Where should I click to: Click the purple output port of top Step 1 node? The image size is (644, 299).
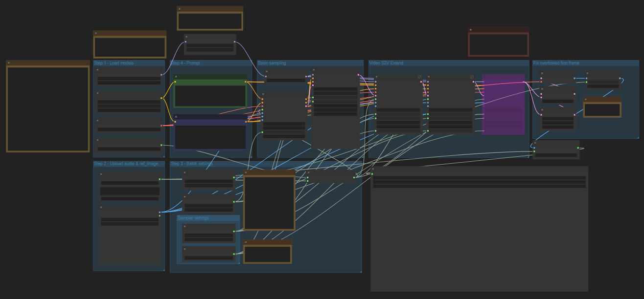tap(161, 75)
